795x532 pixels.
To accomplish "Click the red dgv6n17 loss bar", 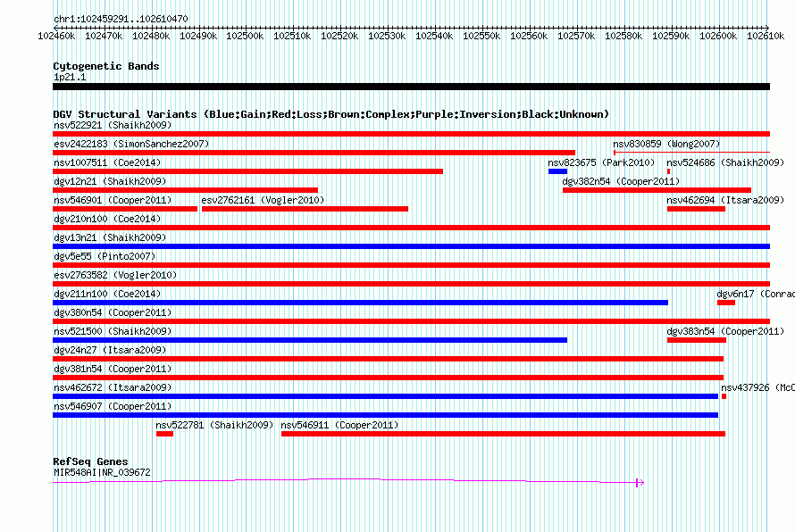I will [x=726, y=303].
